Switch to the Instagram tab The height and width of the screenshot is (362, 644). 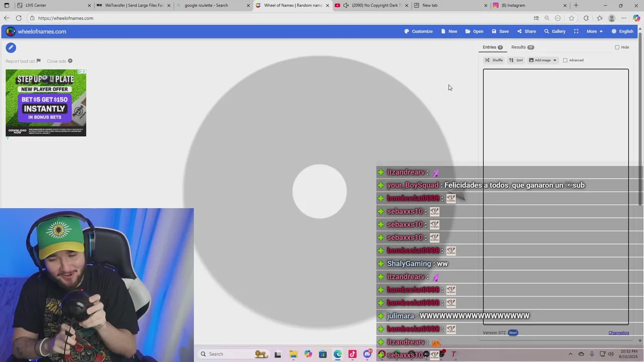point(529,6)
